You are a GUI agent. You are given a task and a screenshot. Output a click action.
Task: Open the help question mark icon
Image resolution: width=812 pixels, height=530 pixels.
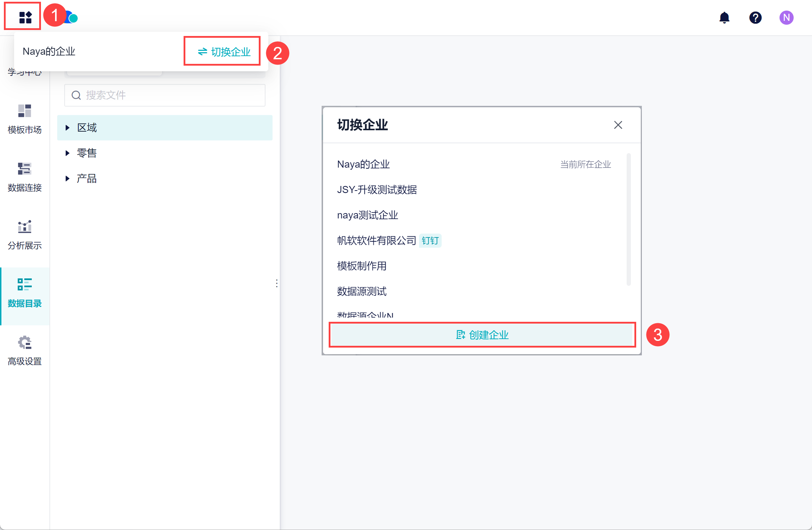pos(755,17)
